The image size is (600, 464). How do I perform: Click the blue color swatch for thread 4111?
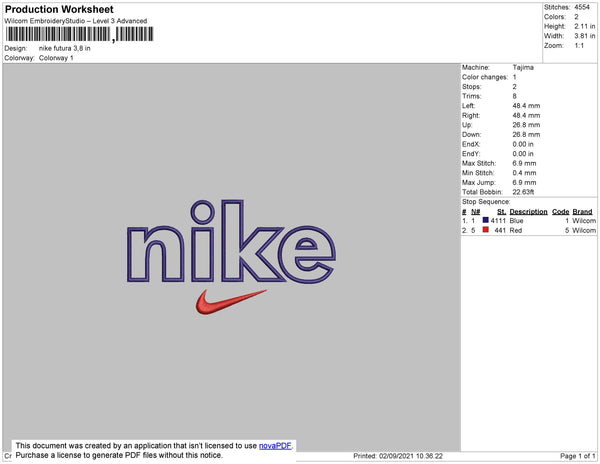point(486,220)
